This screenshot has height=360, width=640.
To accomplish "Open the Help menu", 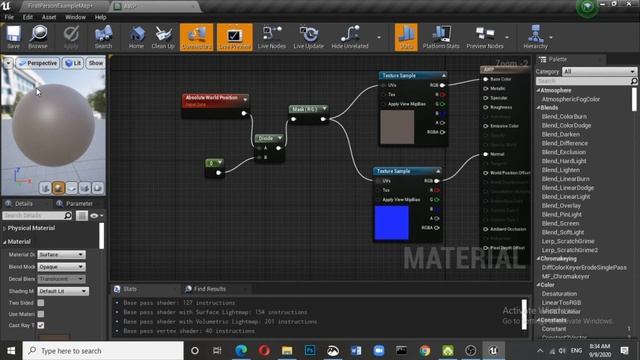I will (100, 17).
